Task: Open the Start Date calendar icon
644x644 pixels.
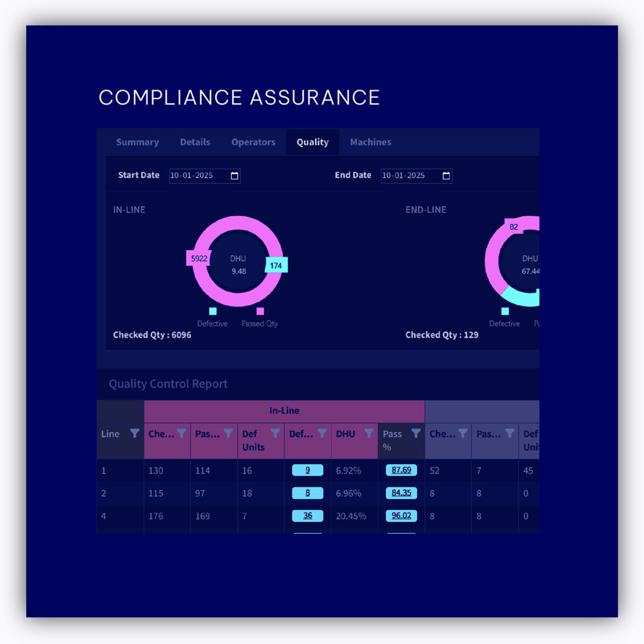Action: [x=234, y=176]
